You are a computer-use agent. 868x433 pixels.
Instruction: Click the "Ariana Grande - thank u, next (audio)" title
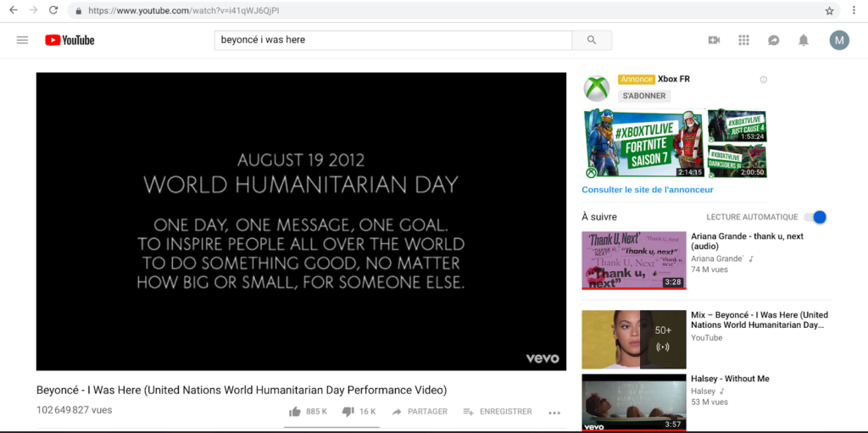click(747, 241)
